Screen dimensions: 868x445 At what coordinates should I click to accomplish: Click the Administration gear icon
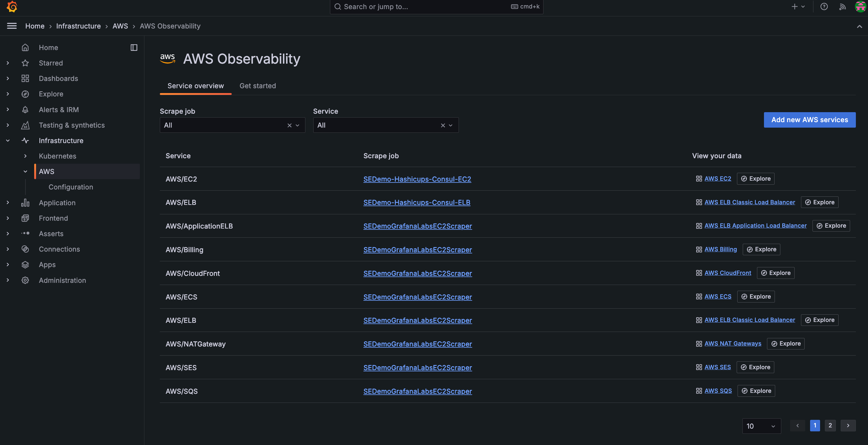[25, 280]
